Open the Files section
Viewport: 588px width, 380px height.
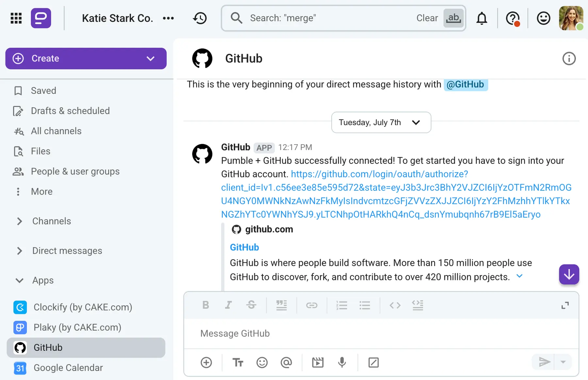coord(41,151)
